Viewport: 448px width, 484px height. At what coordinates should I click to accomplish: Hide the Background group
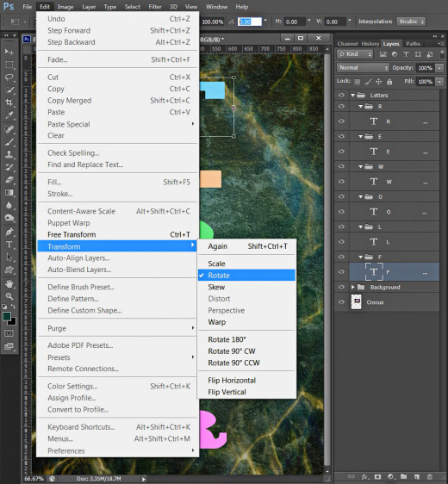point(341,287)
